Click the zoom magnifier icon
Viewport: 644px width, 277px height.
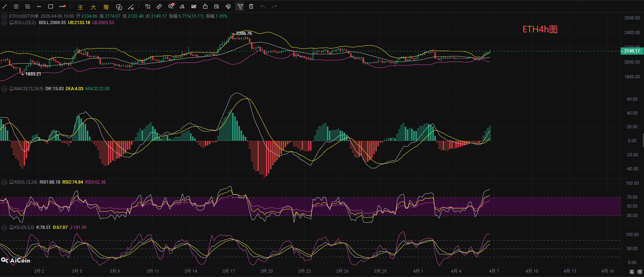[x=171, y=6]
